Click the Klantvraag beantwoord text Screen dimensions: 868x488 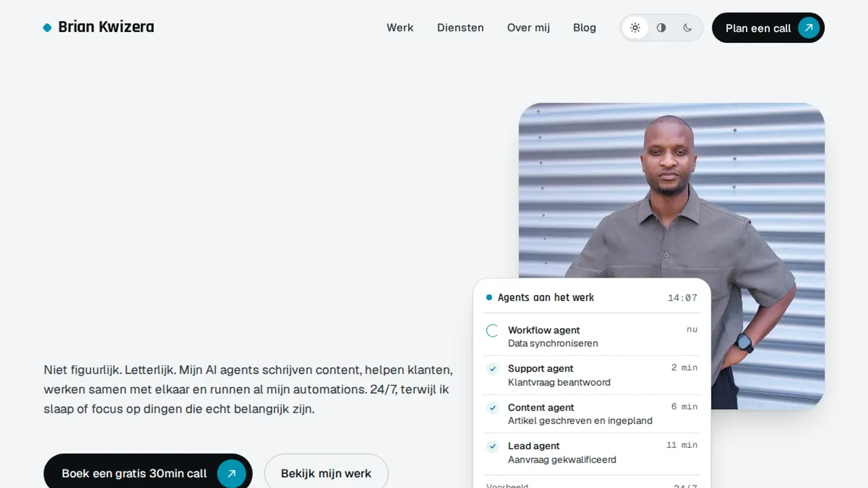point(559,382)
